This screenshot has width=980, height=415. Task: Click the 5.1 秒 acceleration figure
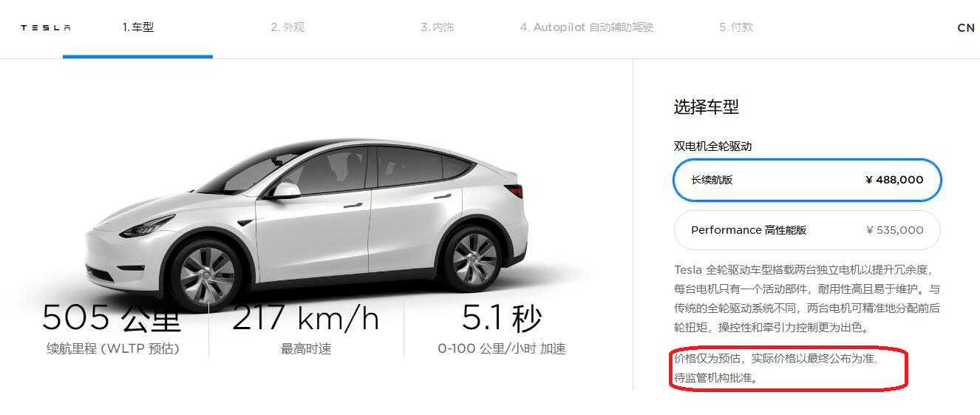[x=502, y=318]
